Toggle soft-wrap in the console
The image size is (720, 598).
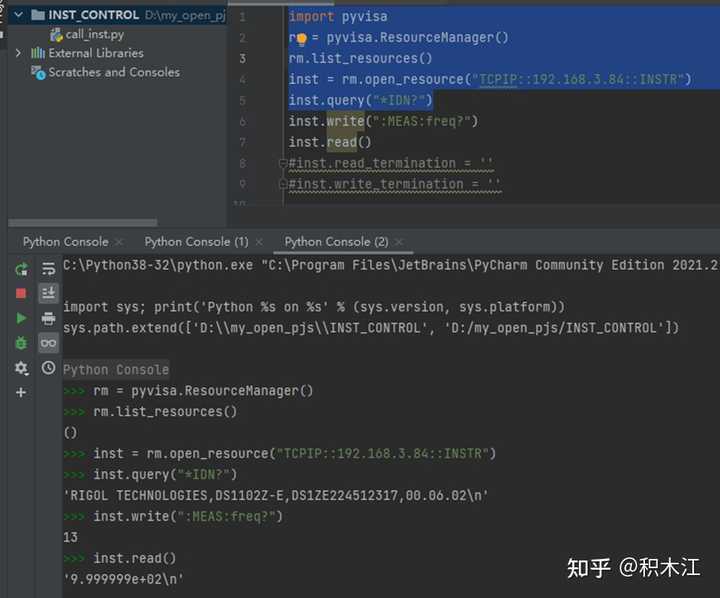(48, 269)
